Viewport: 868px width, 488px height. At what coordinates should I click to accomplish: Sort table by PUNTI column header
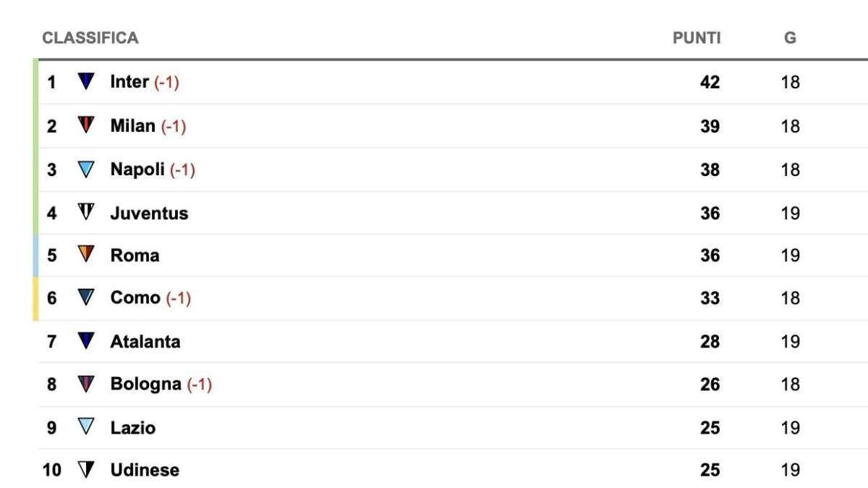click(697, 38)
